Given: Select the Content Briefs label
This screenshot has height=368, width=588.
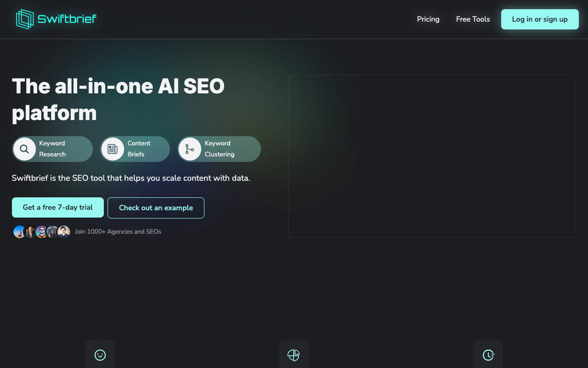Looking at the screenshot, I should pyautogui.click(x=139, y=149).
